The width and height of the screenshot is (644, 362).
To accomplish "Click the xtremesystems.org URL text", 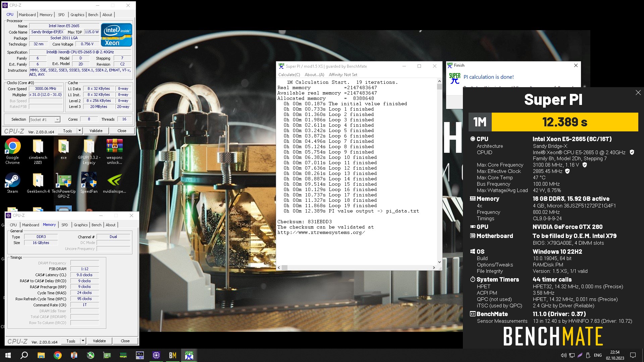I will tap(321, 232).
